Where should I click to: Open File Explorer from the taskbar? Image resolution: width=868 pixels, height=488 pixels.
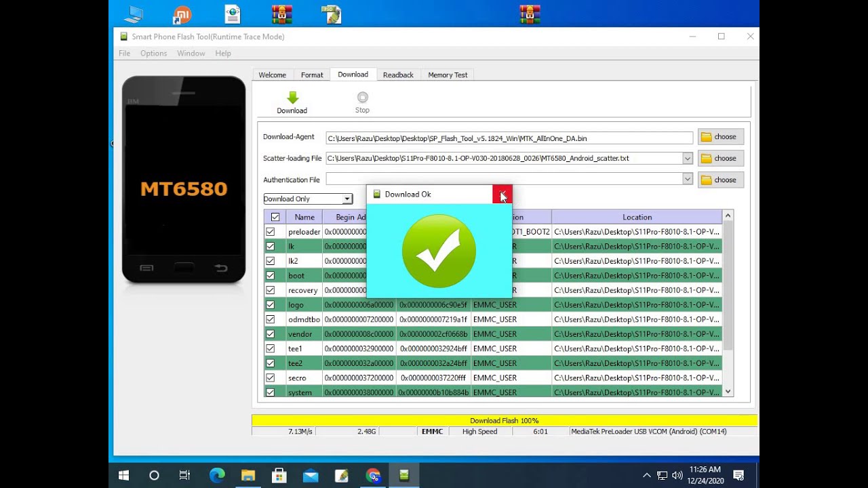[248, 476]
